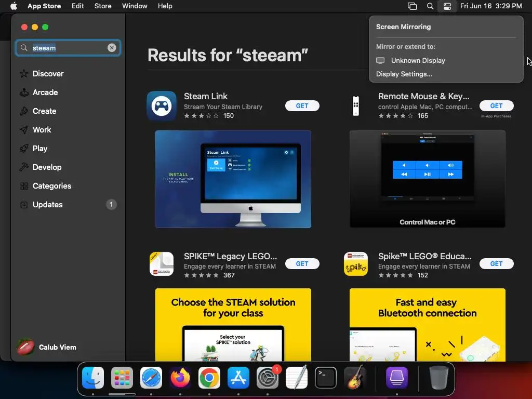Viewport: 532px width, 399px height.
Task: Open Finder from the Dock
Action: 93,378
